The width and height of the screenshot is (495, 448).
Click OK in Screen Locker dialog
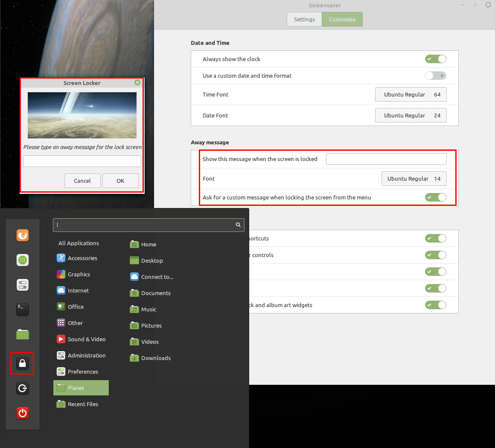120,181
